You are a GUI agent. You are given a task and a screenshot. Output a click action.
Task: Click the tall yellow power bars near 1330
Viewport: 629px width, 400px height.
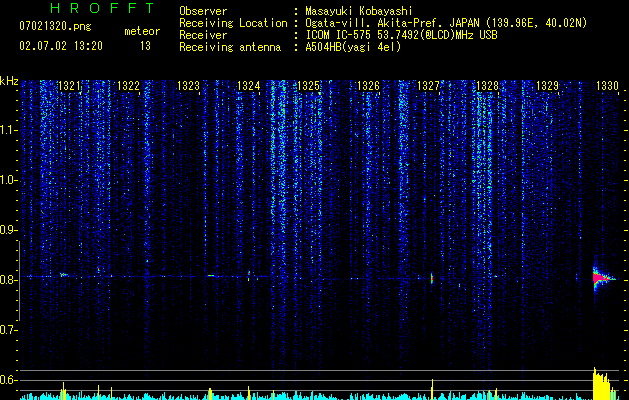tap(604, 383)
